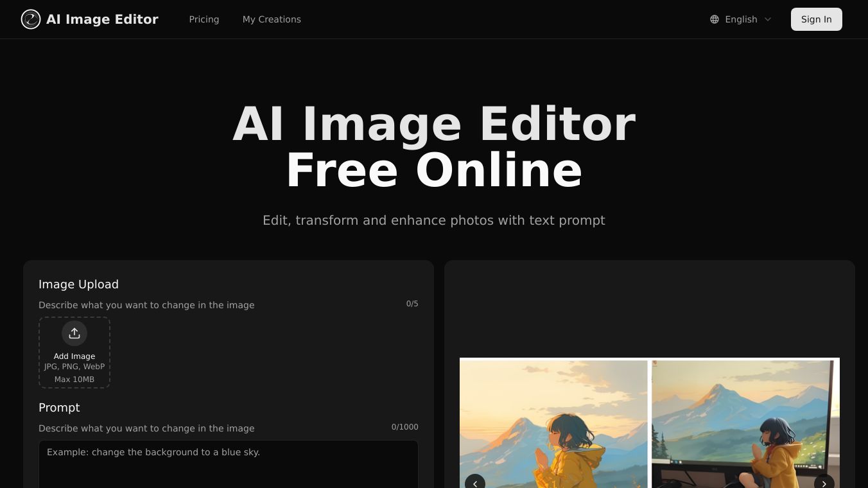Click the example anime girl image
Image resolution: width=868 pixels, height=488 pixels.
650,423
